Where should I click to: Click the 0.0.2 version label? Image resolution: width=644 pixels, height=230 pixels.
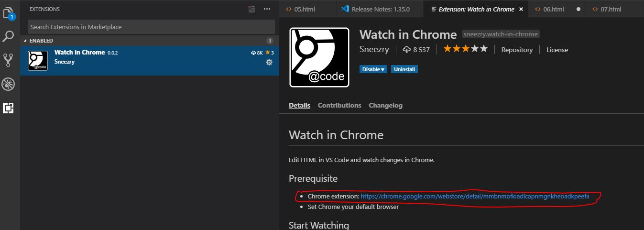(x=112, y=53)
